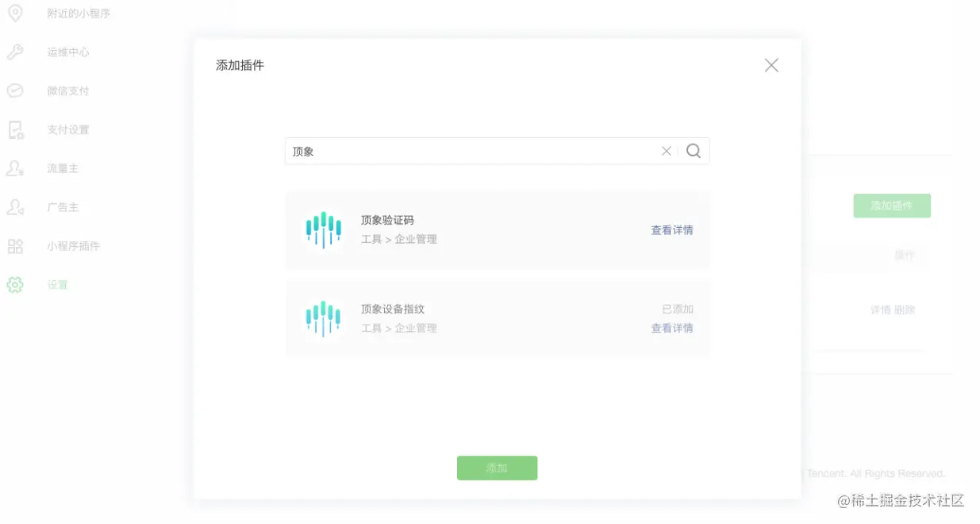Click the nearby mini-programs location pin icon
980x524 pixels.
coord(15,13)
